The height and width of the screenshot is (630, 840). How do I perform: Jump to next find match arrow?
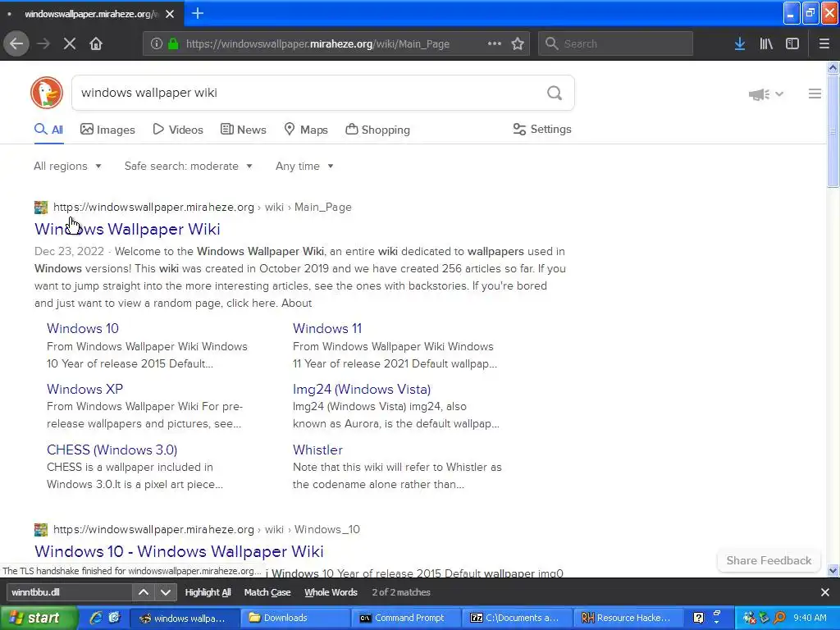(166, 592)
